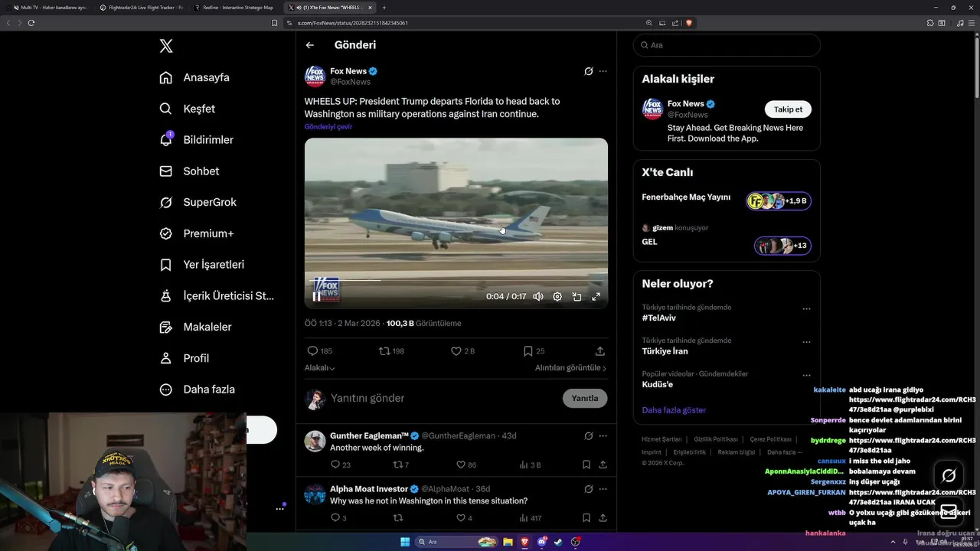980x551 pixels.
Task: Open Windows Start menu
Action: coord(405,542)
